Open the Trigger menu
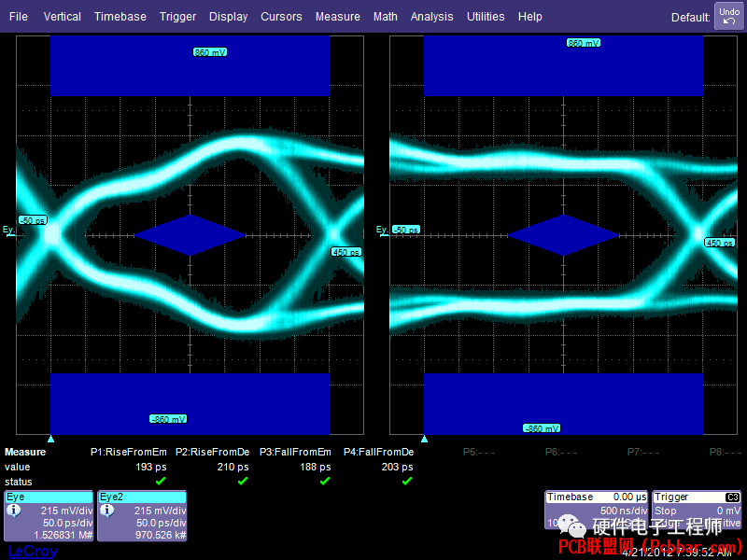The height and width of the screenshot is (560, 747). point(177,17)
